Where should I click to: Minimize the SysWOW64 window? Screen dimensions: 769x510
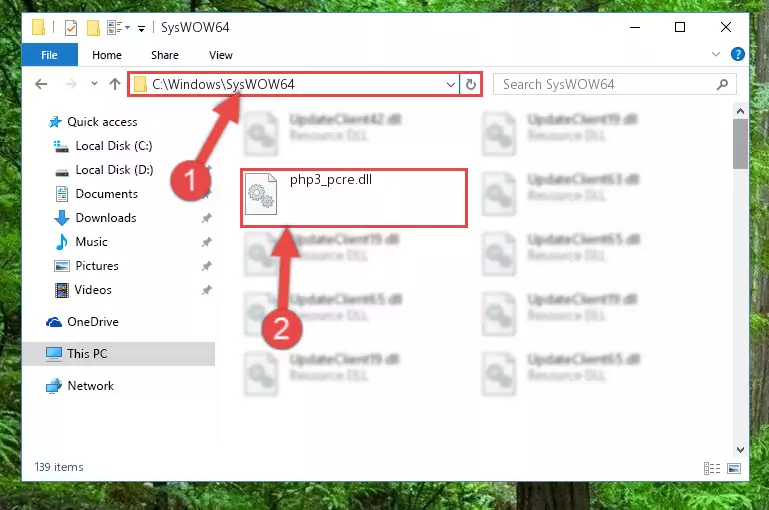635,27
